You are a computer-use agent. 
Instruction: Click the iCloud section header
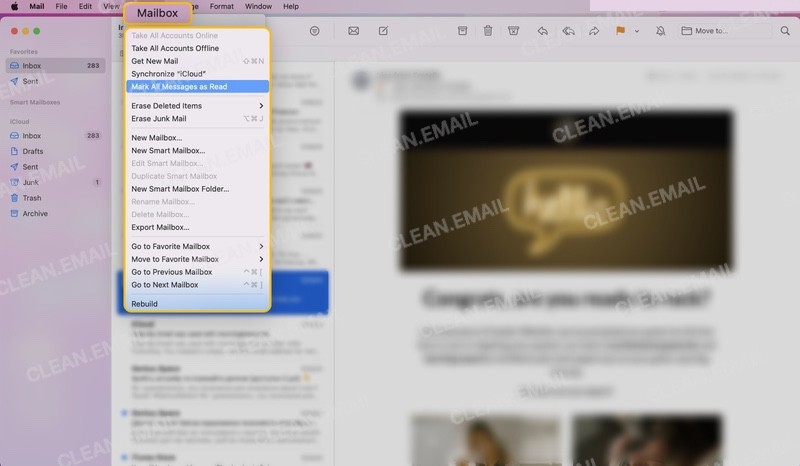19,121
